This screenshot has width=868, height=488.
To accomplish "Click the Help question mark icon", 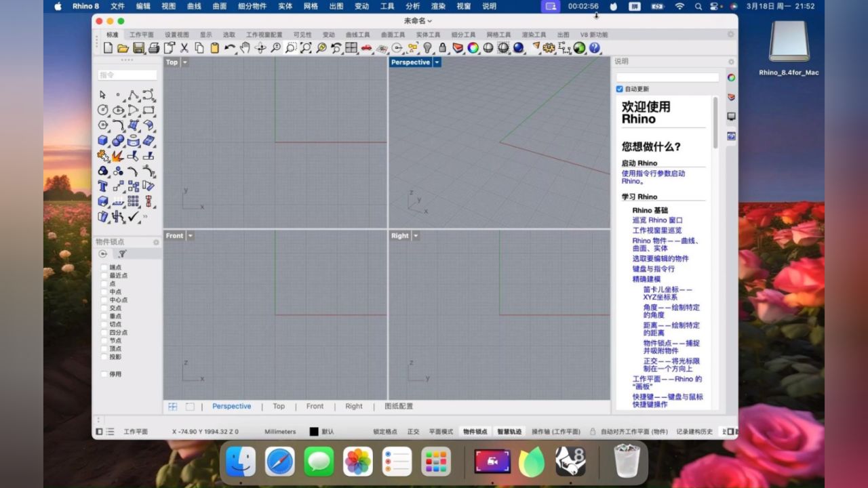I will (595, 47).
